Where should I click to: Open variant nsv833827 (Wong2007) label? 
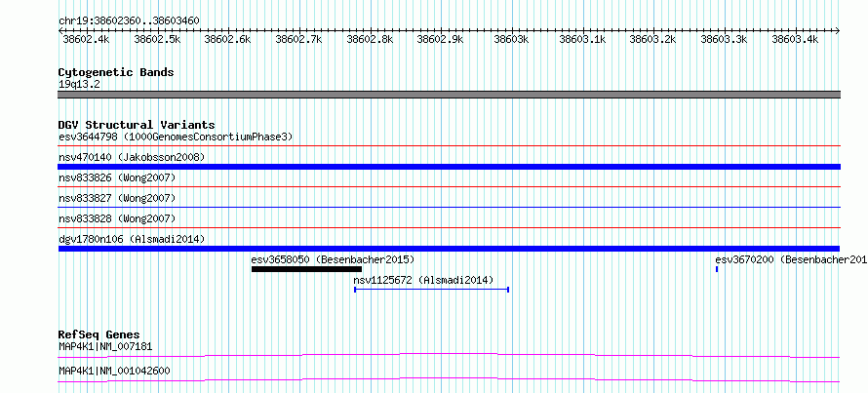tap(117, 198)
